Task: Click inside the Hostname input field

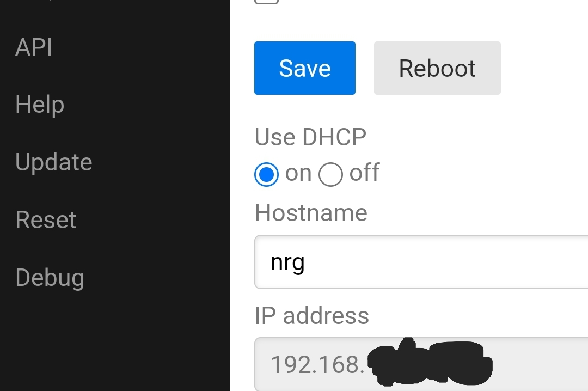Action: [x=421, y=262]
